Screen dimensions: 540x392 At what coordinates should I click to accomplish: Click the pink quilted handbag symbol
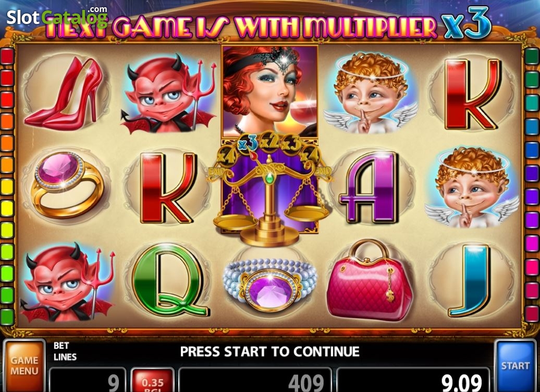click(369, 281)
